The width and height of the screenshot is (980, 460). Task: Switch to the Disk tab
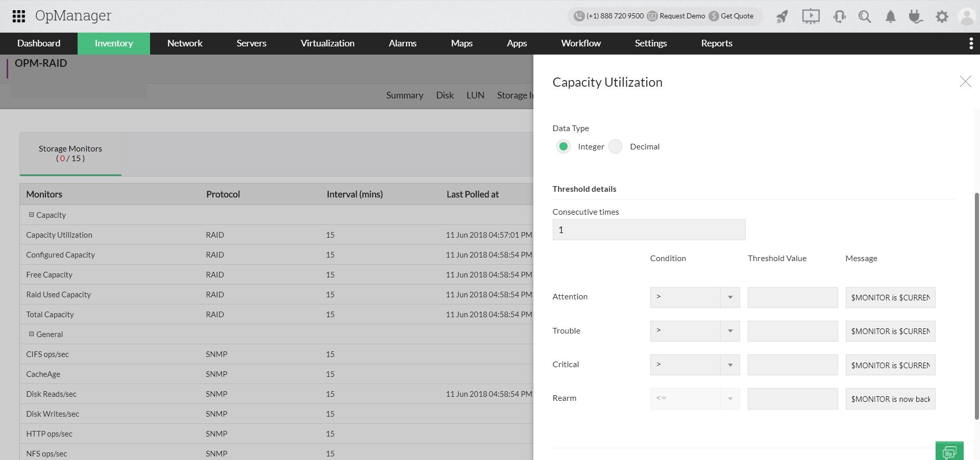coord(445,95)
